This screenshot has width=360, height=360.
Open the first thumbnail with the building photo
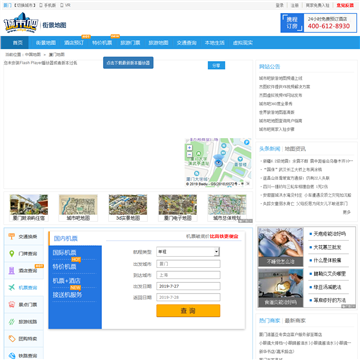tap(29, 205)
